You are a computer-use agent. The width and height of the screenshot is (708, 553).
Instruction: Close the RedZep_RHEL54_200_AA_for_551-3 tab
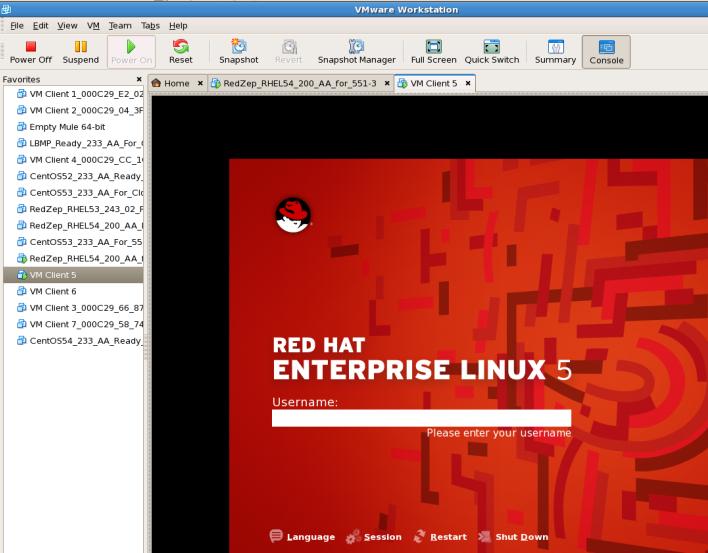(x=387, y=83)
